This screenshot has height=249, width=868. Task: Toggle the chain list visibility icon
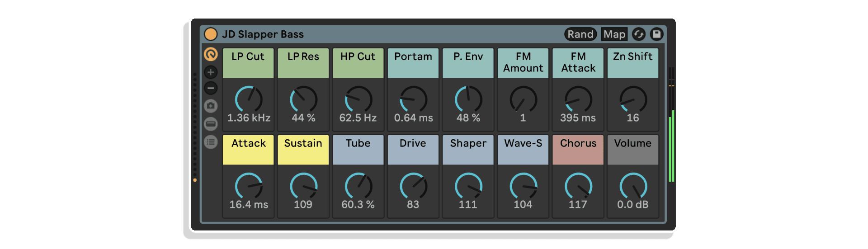(x=211, y=124)
